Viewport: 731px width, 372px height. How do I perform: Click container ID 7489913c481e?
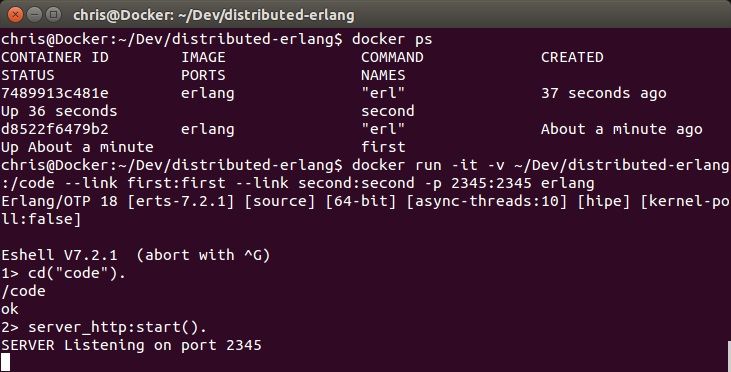click(x=55, y=93)
